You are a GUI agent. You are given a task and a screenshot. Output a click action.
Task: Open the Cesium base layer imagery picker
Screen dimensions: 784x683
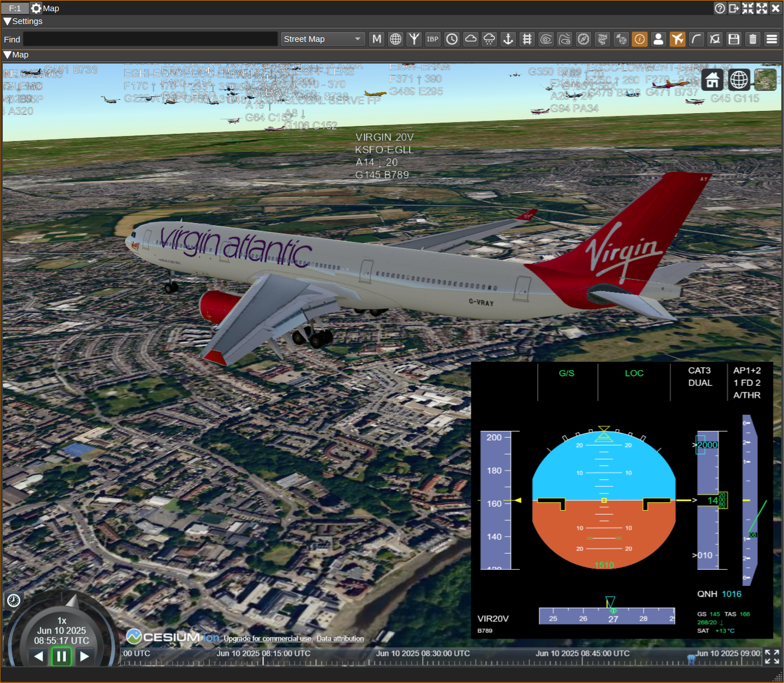(766, 80)
